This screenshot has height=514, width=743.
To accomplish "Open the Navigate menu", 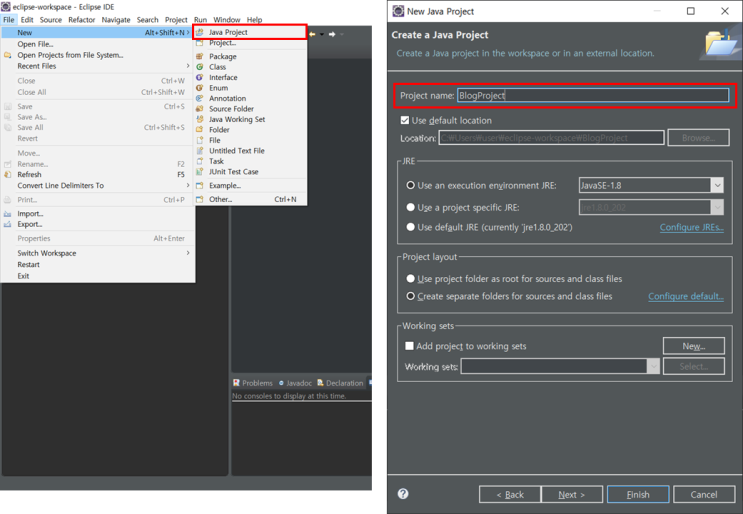I will point(116,19).
